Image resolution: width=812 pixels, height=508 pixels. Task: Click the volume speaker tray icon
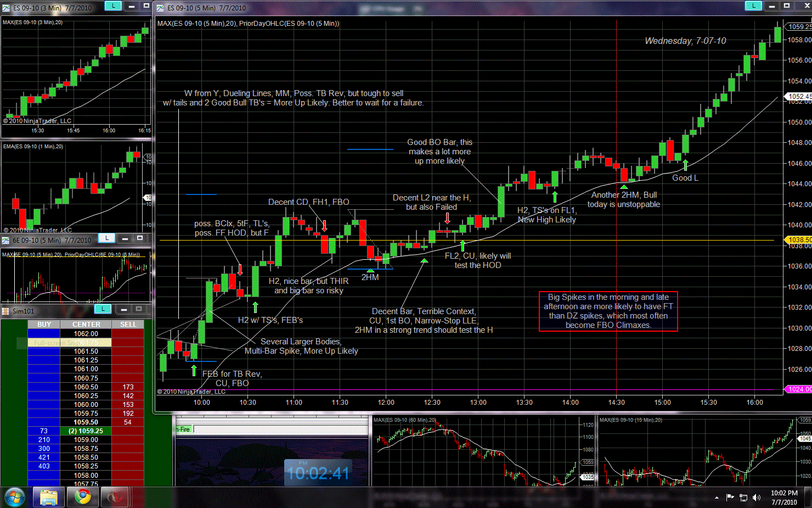click(757, 498)
